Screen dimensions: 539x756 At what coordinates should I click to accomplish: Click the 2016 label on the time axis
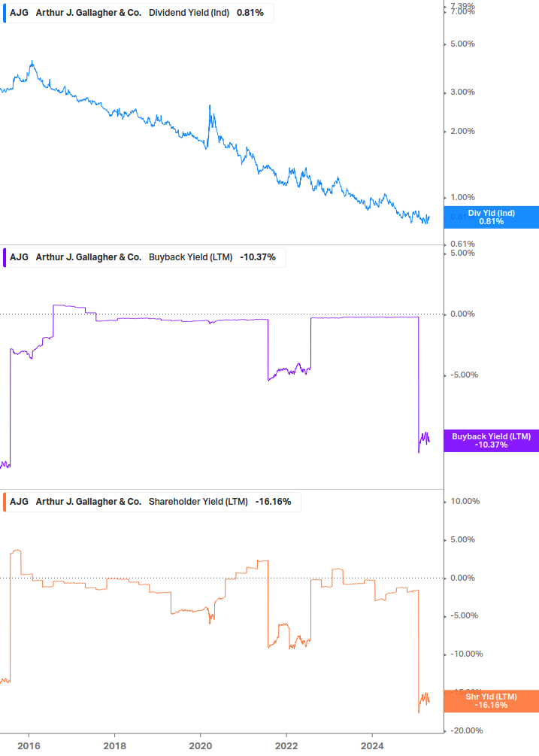pos(29,746)
